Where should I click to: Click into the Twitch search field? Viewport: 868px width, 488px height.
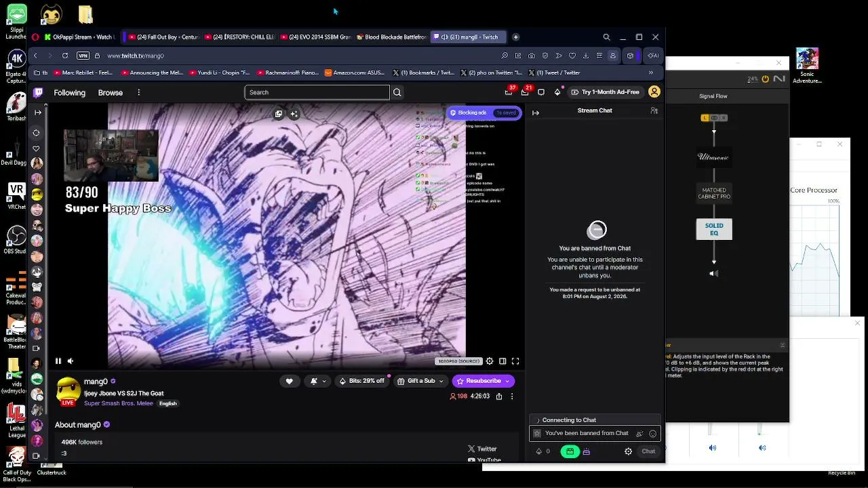pyautogui.click(x=317, y=92)
